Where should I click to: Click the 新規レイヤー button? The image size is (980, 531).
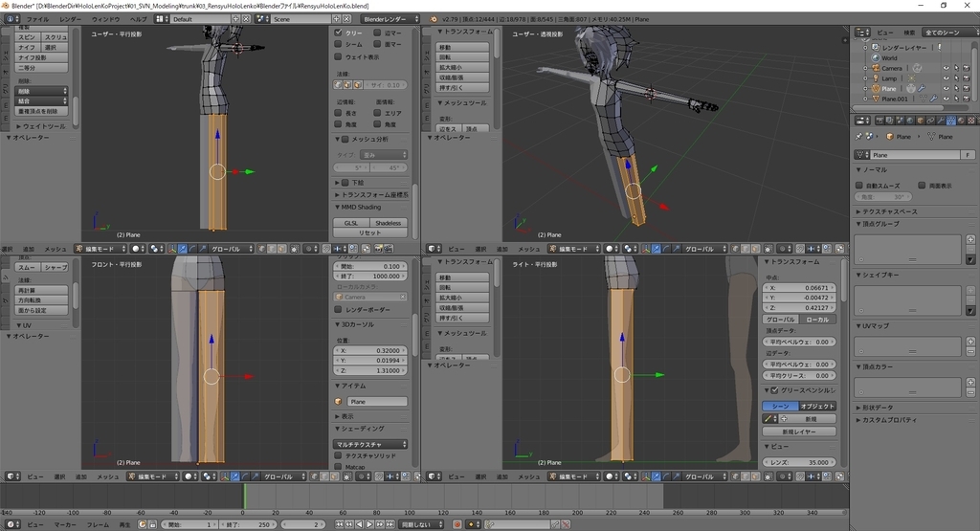coord(799,431)
